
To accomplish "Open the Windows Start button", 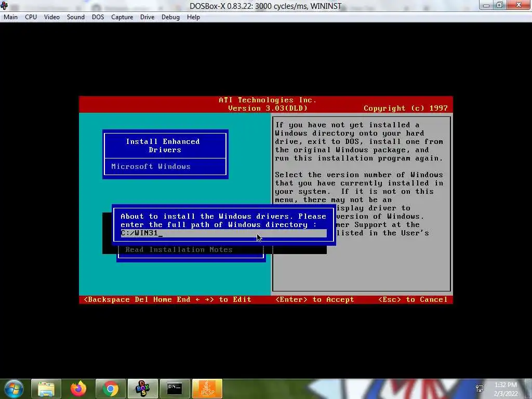I will click(14, 389).
